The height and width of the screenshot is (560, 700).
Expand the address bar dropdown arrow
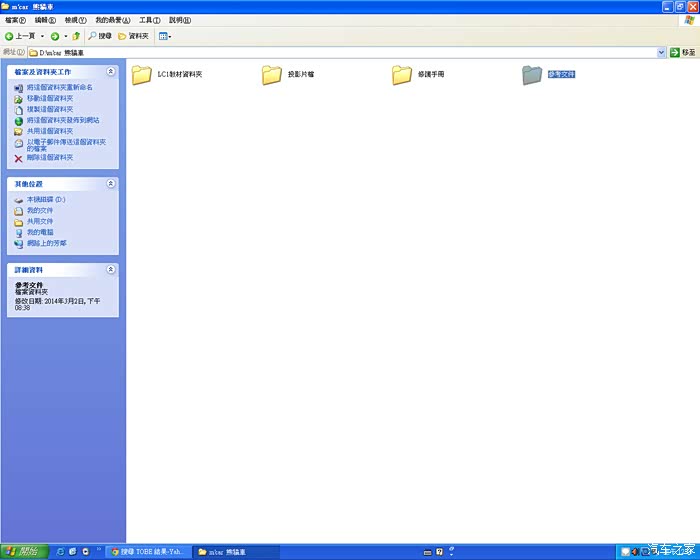click(x=661, y=52)
